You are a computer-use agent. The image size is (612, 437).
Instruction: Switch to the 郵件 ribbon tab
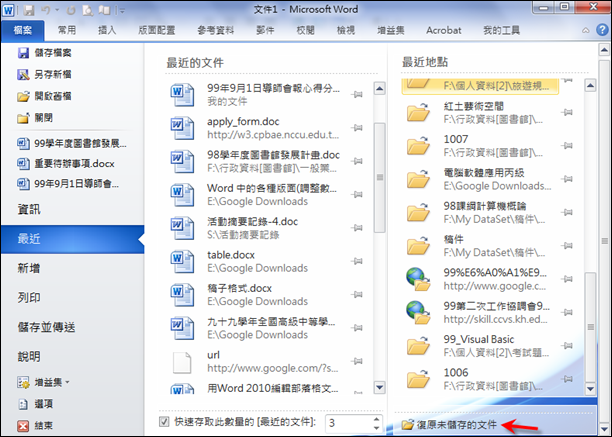265,30
